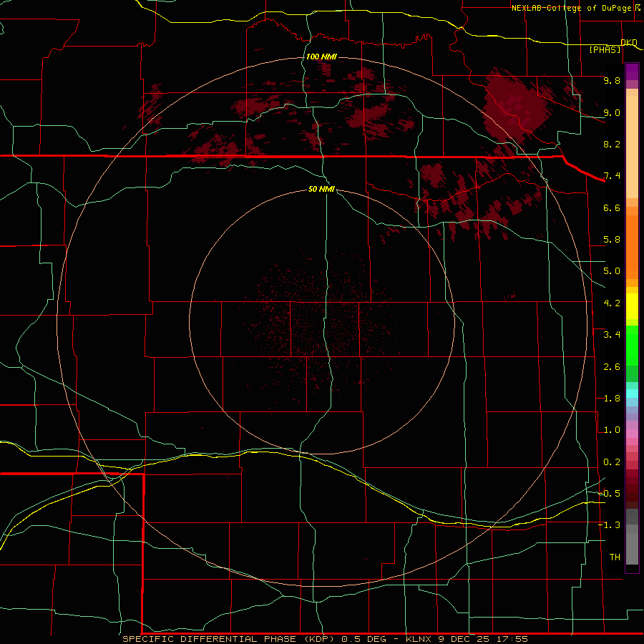This screenshot has height=644, width=644.
Task: Click the 3.4 value on the color scale
Action: [x=612, y=335]
